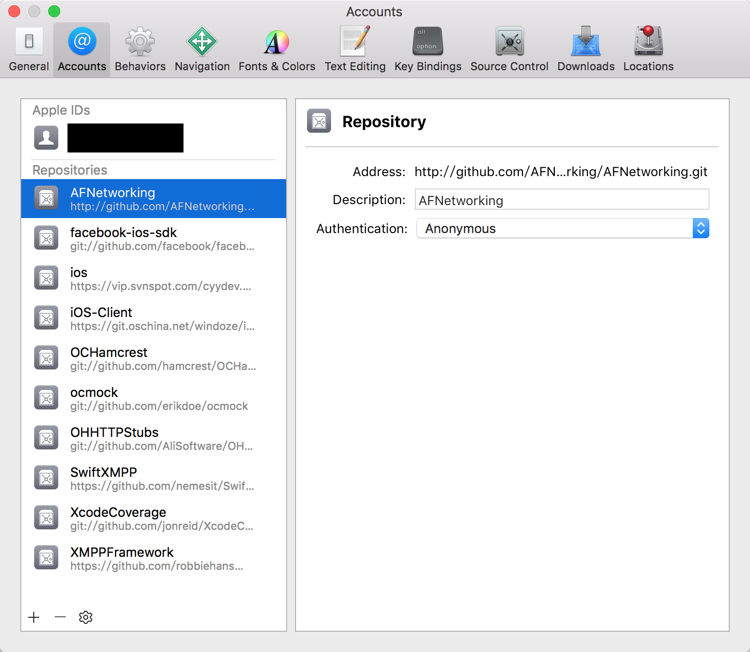Edit the Description field AFNetworking
This screenshot has width=750, height=652.
tap(562, 199)
